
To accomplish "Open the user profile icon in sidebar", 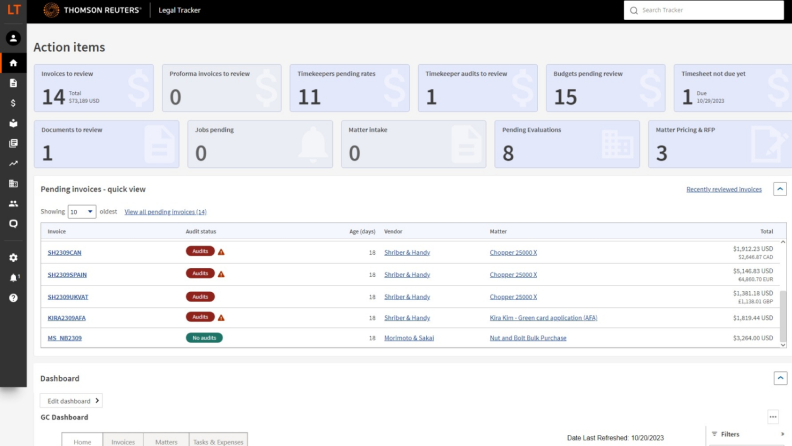I will pyautogui.click(x=13, y=38).
